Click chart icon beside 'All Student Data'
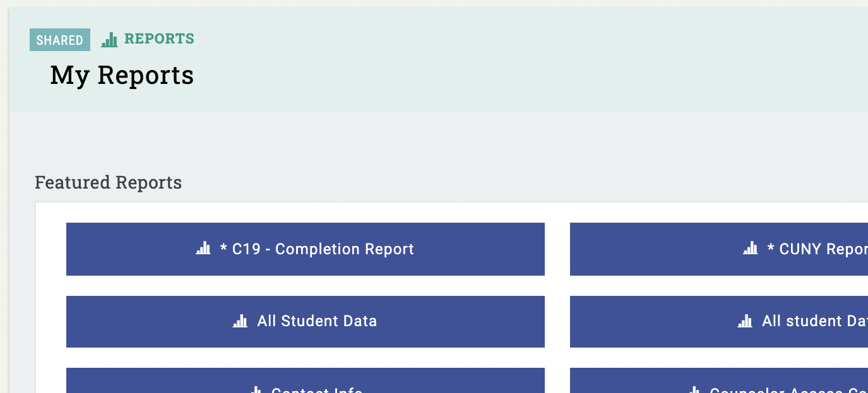Screen dimensions: 868x393 tap(240, 320)
